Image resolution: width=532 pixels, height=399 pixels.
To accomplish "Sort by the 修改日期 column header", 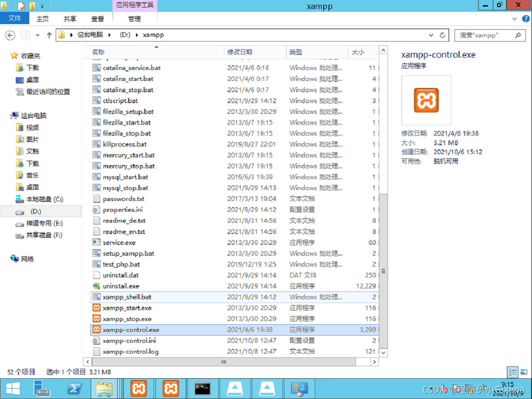I will pyautogui.click(x=255, y=52).
